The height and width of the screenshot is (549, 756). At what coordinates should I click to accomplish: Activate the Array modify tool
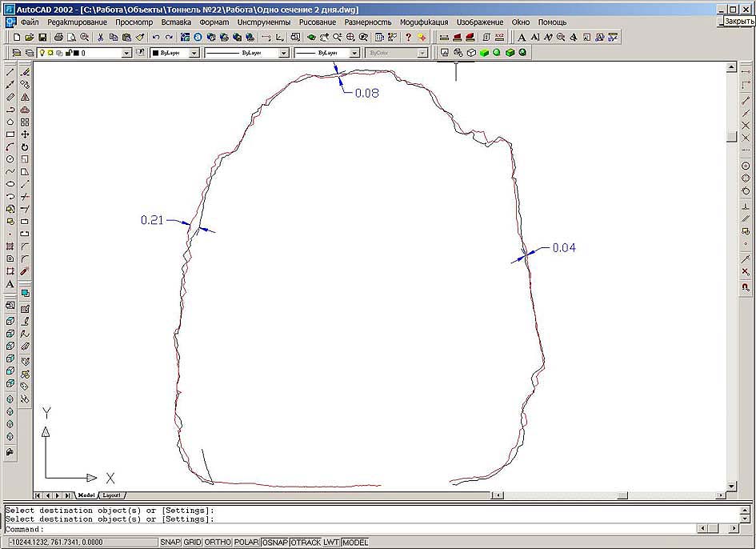(x=25, y=122)
